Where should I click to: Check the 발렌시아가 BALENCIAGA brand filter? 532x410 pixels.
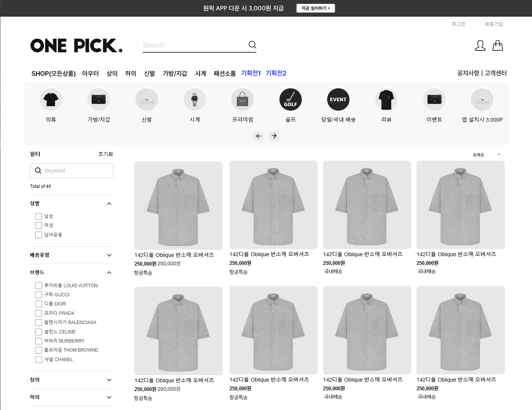39,322
